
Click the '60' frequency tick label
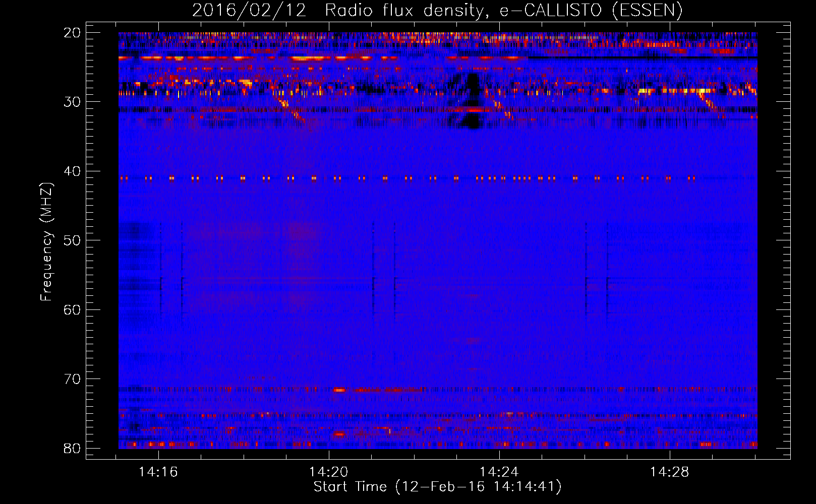click(72, 309)
